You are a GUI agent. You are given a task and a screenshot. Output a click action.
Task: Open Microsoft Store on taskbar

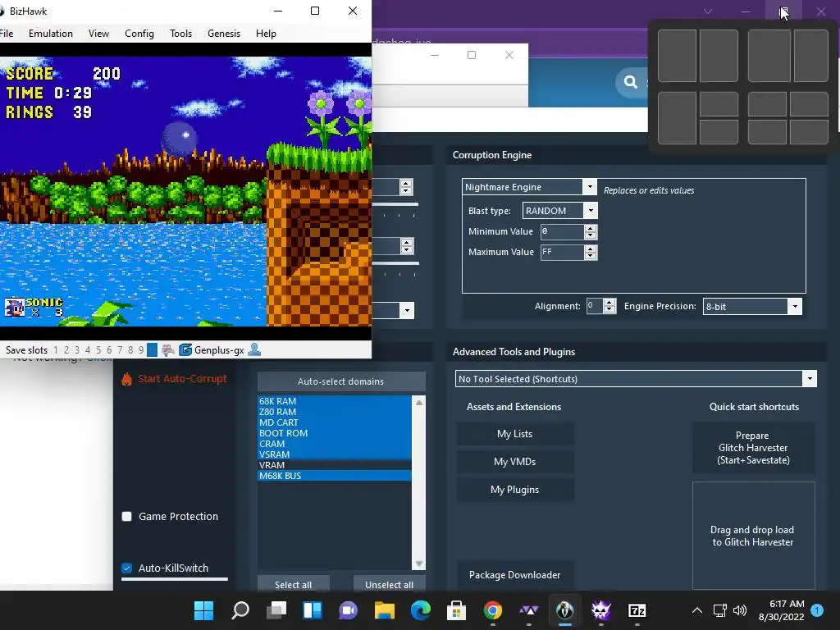[x=456, y=610]
